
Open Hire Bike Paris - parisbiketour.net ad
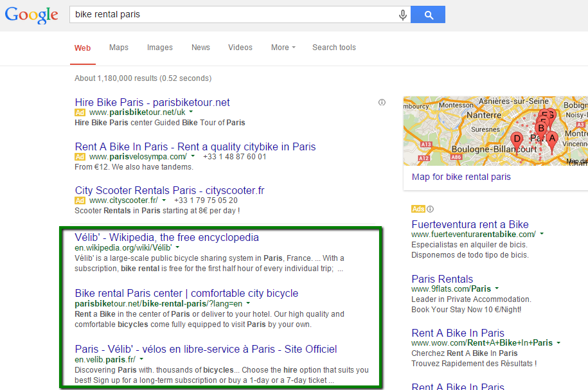click(x=152, y=102)
